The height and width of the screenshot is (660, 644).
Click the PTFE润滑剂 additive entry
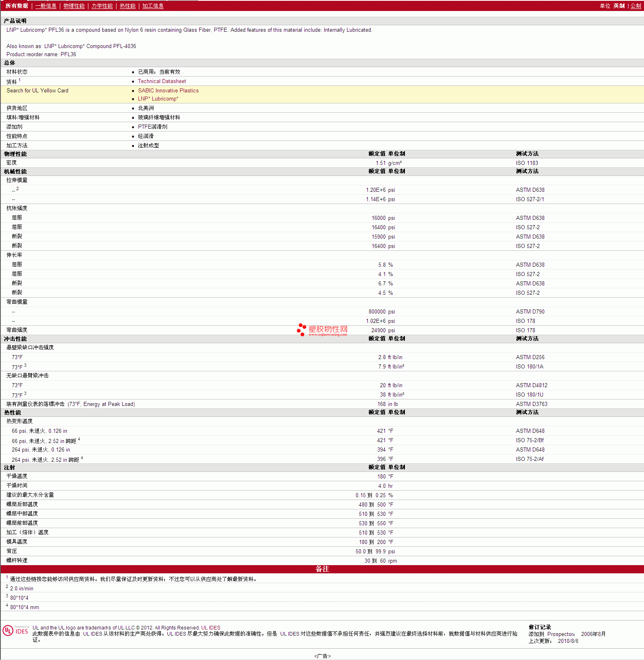(x=152, y=127)
